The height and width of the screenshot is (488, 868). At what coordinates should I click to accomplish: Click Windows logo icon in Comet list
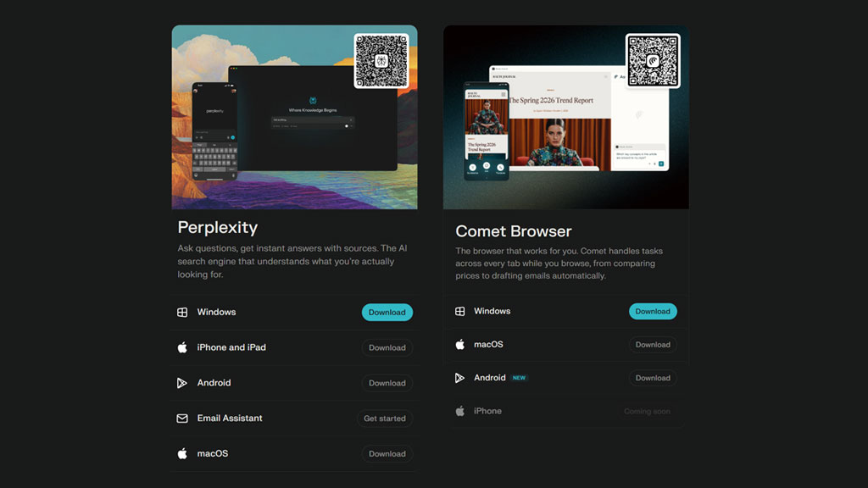[460, 312]
